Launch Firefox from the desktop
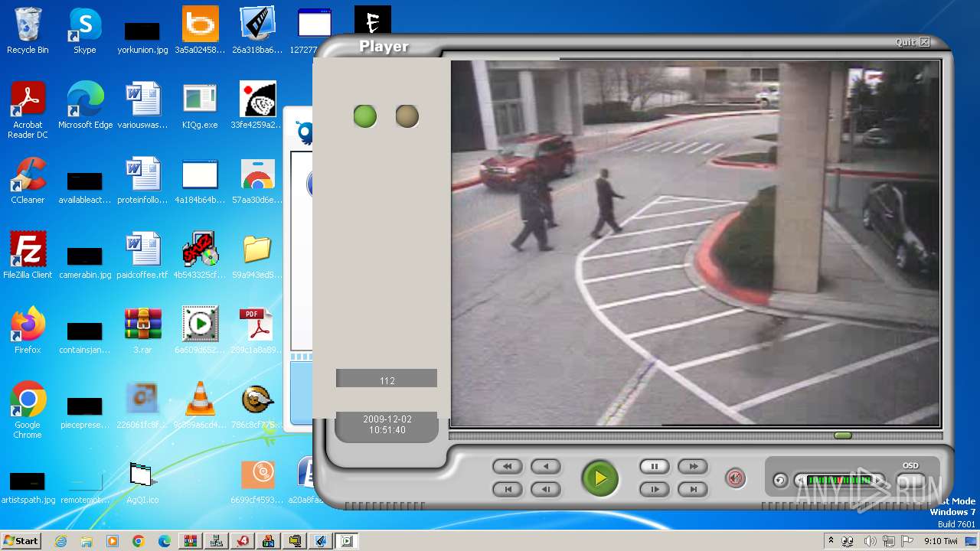This screenshot has height=551, width=980. 28,331
